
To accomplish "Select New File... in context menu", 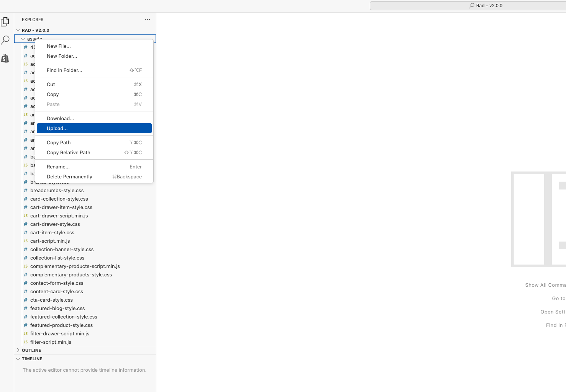I will pyautogui.click(x=59, y=46).
